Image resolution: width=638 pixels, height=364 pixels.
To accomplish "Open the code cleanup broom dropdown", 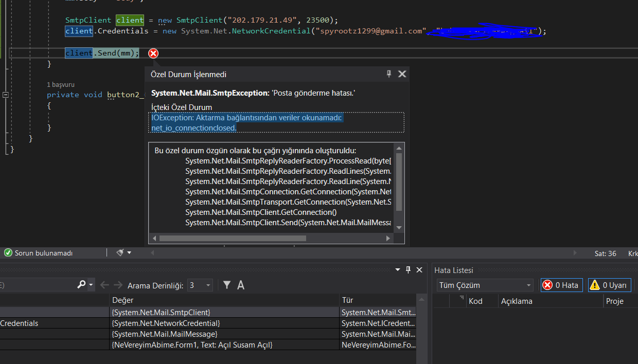I will [x=129, y=253].
